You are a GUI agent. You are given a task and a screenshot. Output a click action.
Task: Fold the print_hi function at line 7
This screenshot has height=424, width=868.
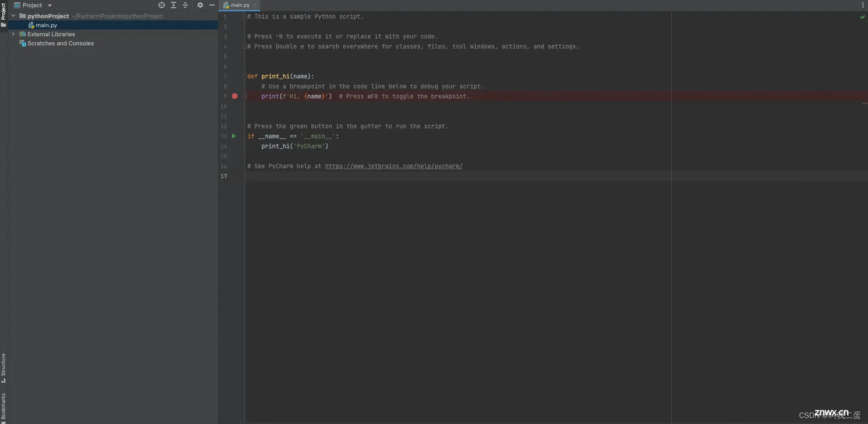click(245, 76)
